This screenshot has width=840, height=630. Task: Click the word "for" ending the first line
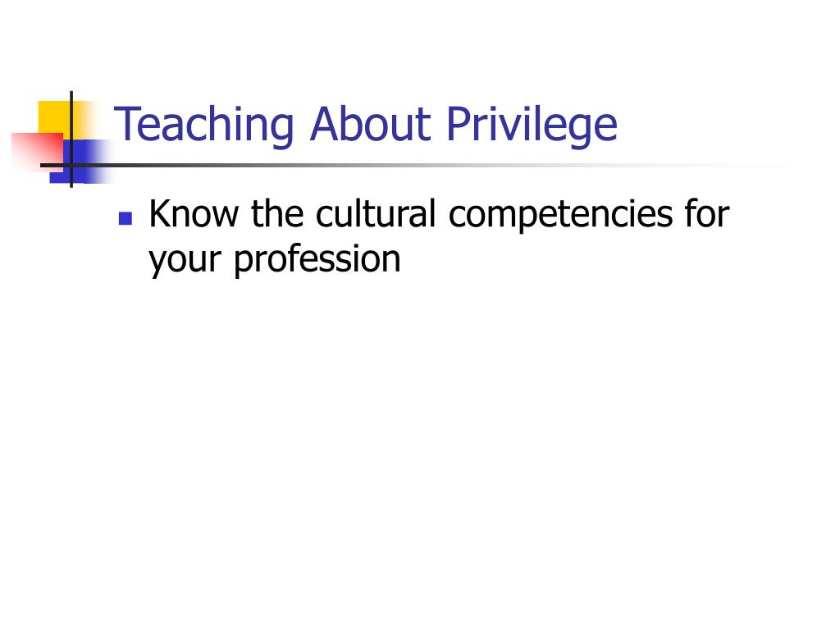707,213
